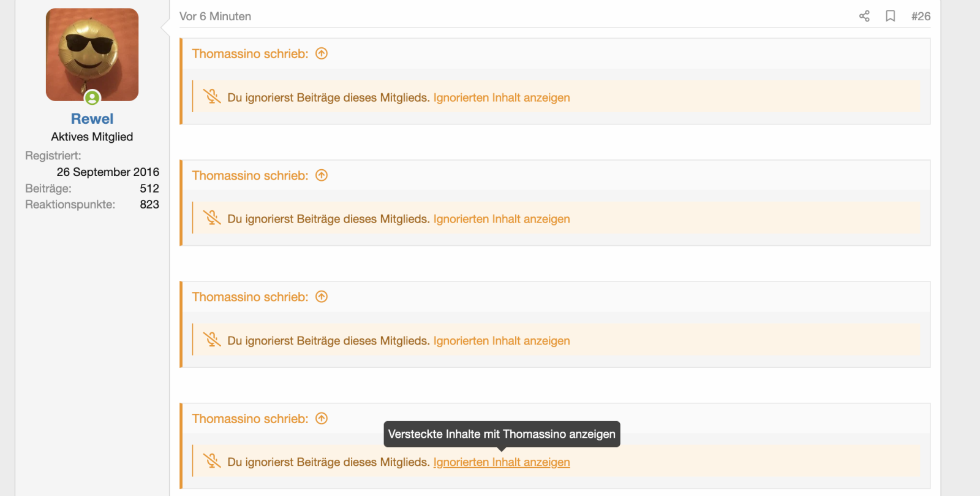Click the muted-user icon in the second quote
Image resolution: width=980 pixels, height=496 pixels.
click(x=212, y=218)
